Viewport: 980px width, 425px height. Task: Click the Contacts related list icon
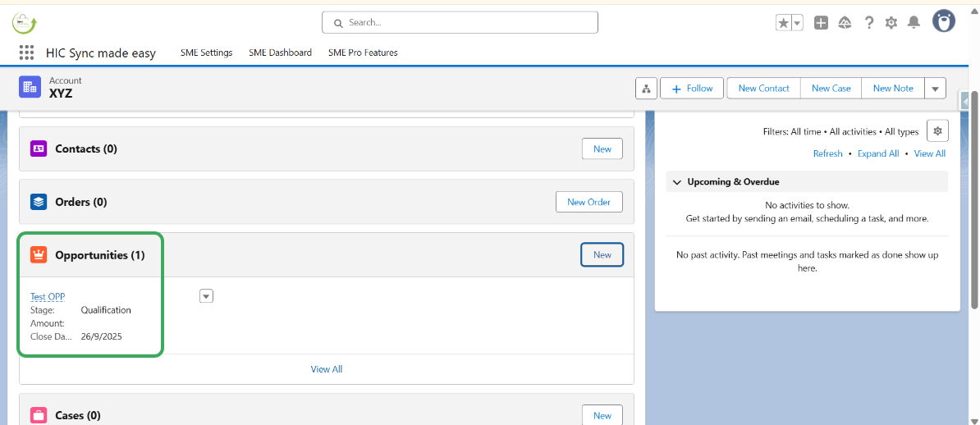tap(39, 149)
